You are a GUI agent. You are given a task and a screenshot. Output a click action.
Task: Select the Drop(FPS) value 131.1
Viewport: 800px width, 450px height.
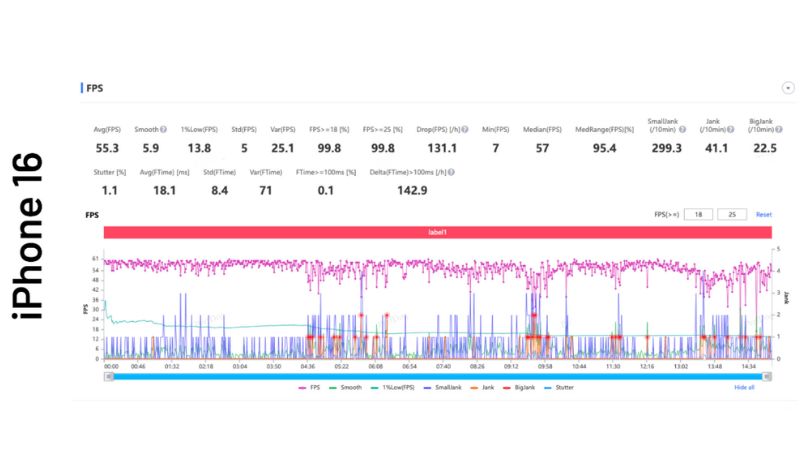[x=442, y=148]
